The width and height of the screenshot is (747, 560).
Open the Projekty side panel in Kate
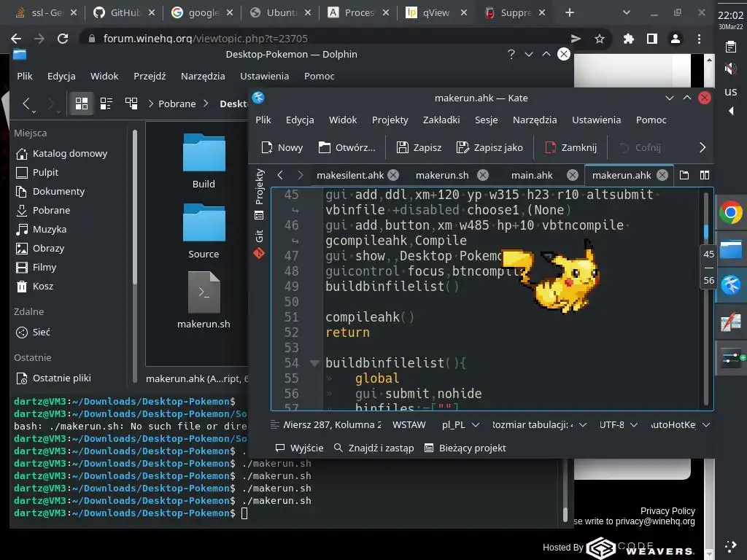tap(259, 194)
